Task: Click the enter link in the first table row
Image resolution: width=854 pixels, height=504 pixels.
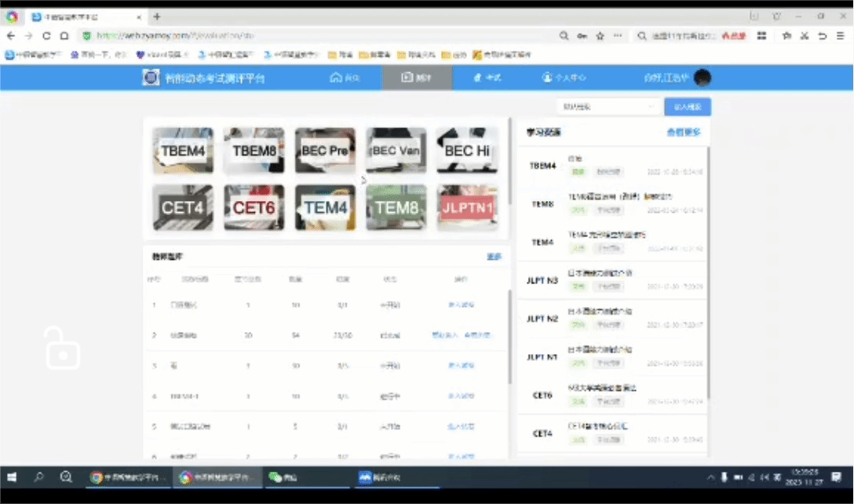Action: pyautogui.click(x=461, y=305)
